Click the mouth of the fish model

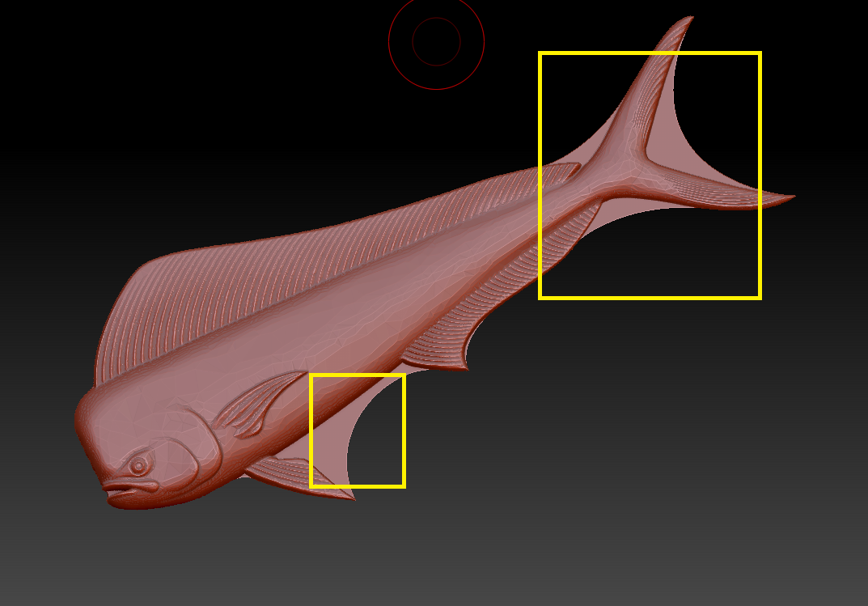[130, 489]
